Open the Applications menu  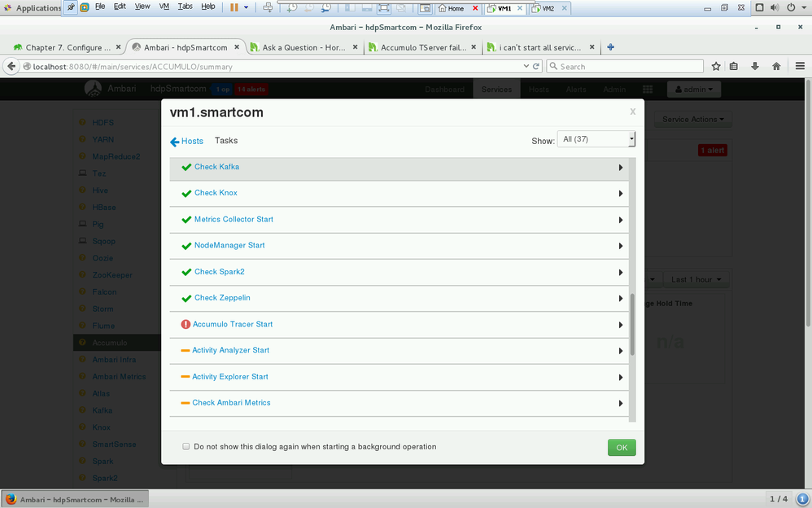coord(32,8)
